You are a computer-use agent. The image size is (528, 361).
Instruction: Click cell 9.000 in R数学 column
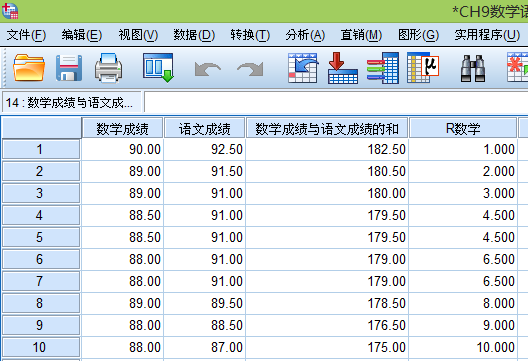(x=463, y=325)
